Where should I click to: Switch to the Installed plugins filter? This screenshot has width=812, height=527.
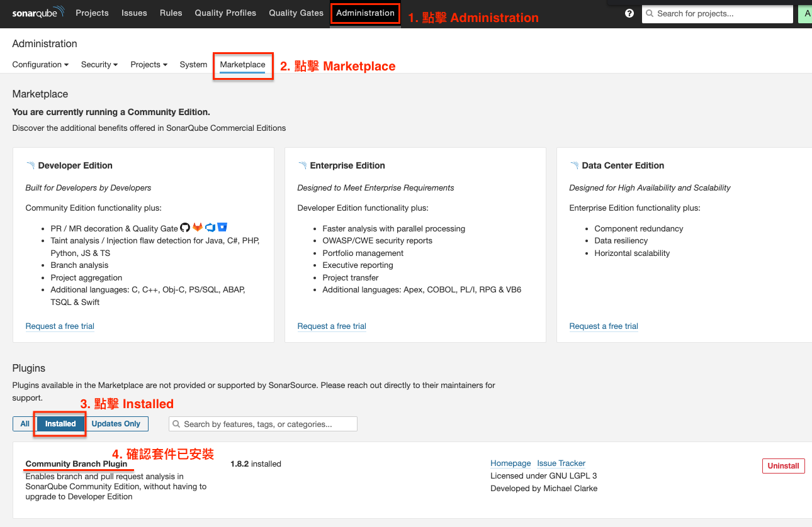[x=59, y=423]
